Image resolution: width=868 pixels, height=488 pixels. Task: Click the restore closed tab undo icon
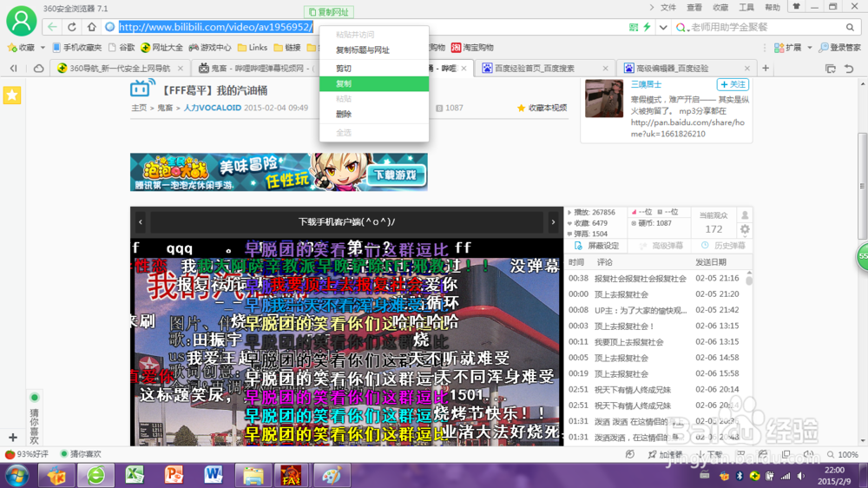[x=849, y=68]
